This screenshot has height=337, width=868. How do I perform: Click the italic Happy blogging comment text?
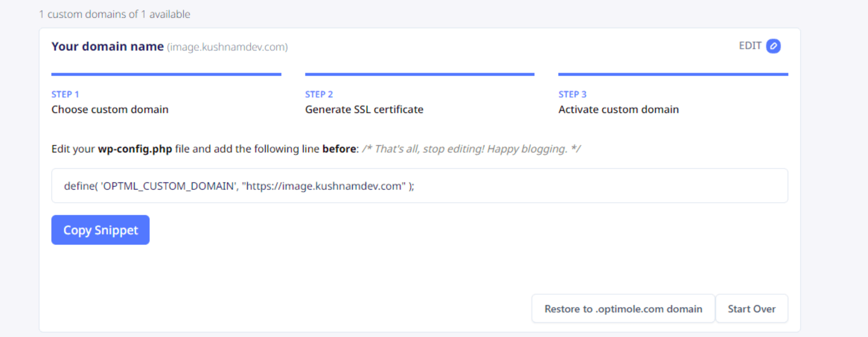(x=471, y=149)
